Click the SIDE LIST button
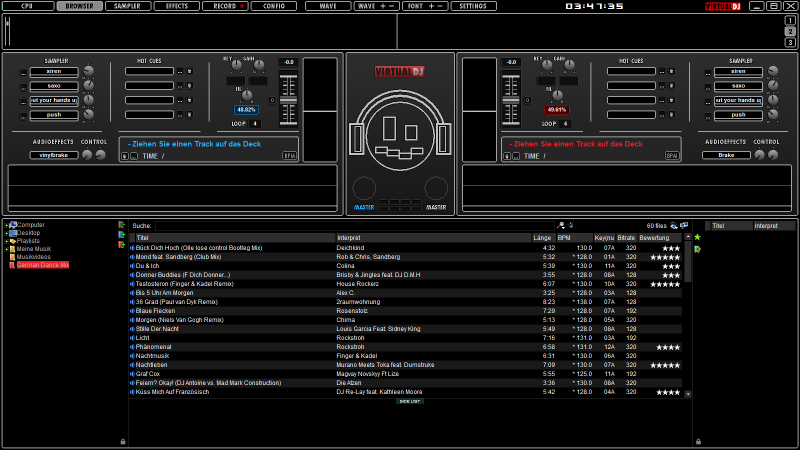The width and height of the screenshot is (800, 450). tap(410, 402)
